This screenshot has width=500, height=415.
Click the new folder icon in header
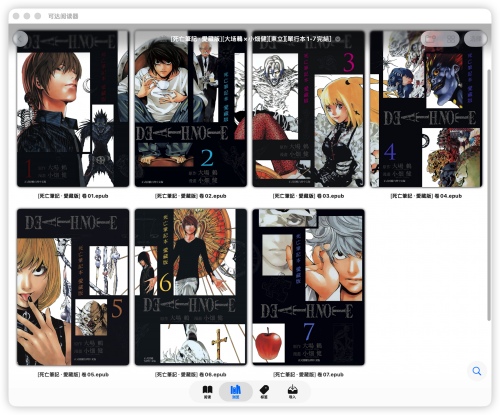(430, 39)
